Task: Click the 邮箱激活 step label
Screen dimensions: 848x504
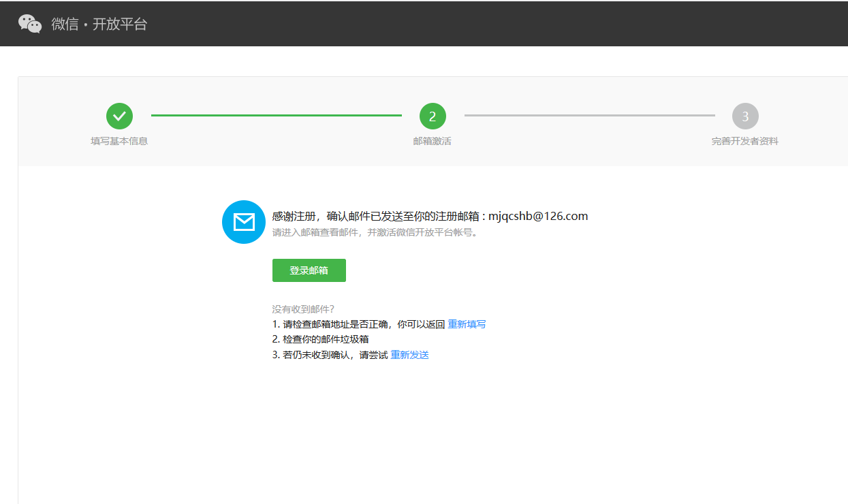Action: [x=433, y=141]
